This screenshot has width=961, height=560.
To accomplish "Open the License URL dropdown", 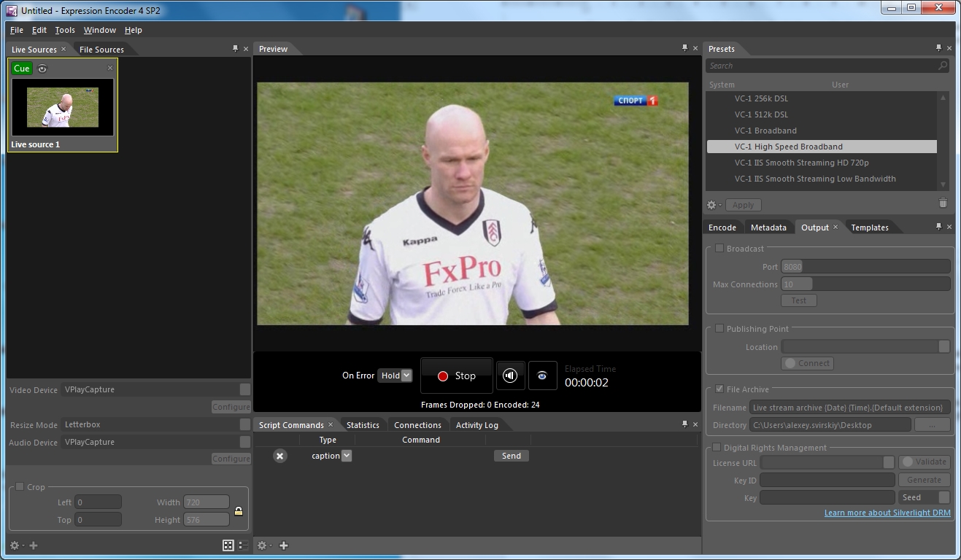I will pyautogui.click(x=888, y=462).
